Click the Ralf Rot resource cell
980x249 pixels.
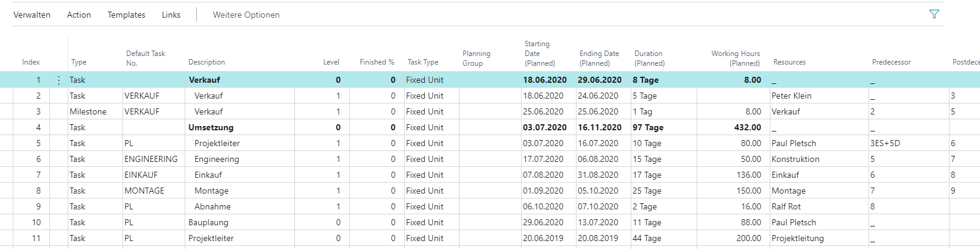[x=786, y=206]
